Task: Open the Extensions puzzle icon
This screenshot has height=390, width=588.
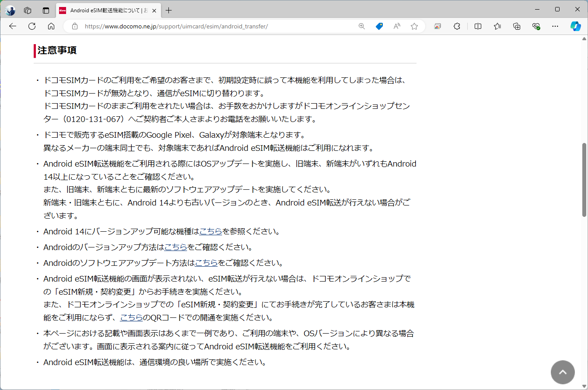Action: click(457, 26)
